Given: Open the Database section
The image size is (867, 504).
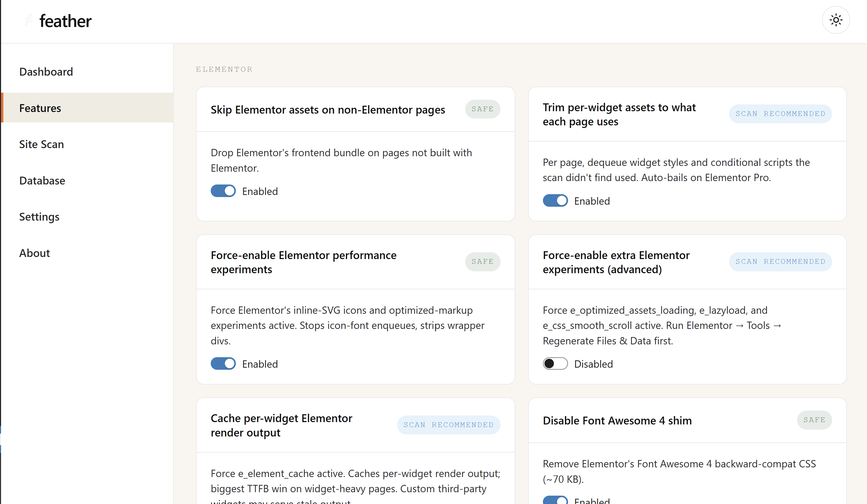Looking at the screenshot, I should pyautogui.click(x=87, y=180).
